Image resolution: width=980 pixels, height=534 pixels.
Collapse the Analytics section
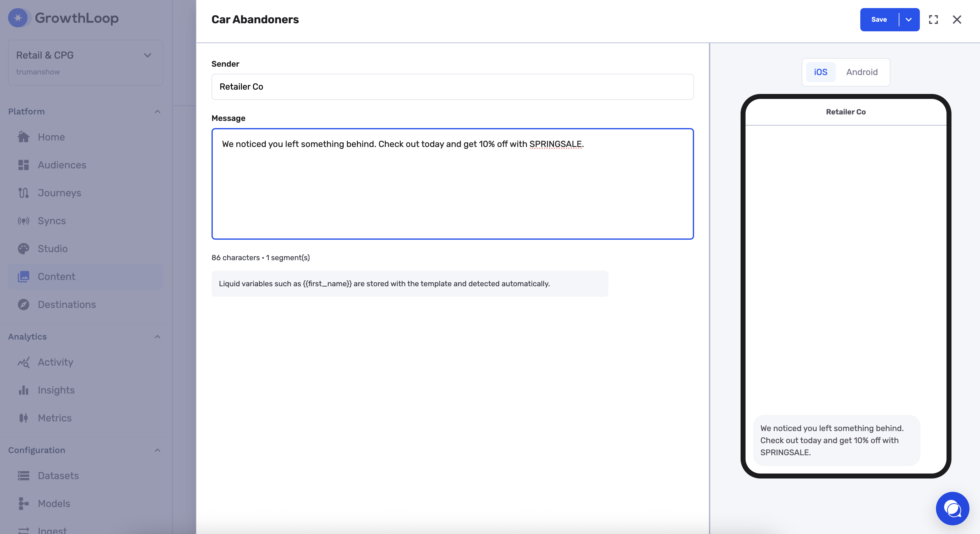pos(158,336)
